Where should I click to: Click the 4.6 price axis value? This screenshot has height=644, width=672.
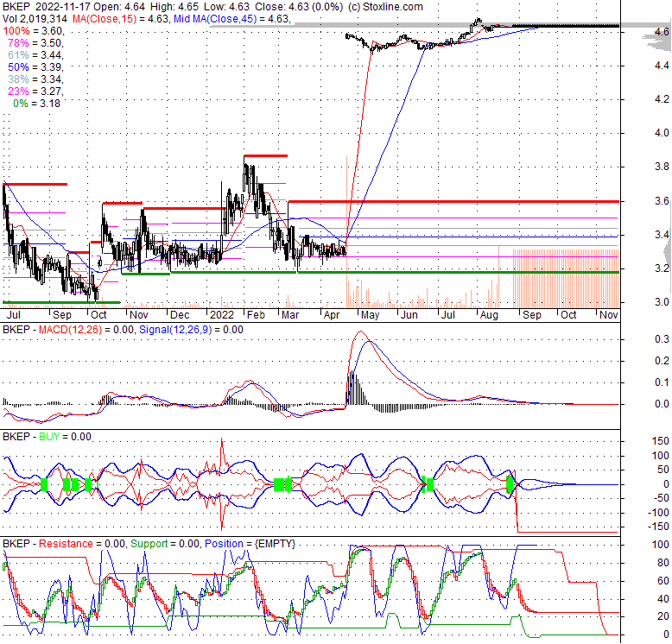coord(662,32)
